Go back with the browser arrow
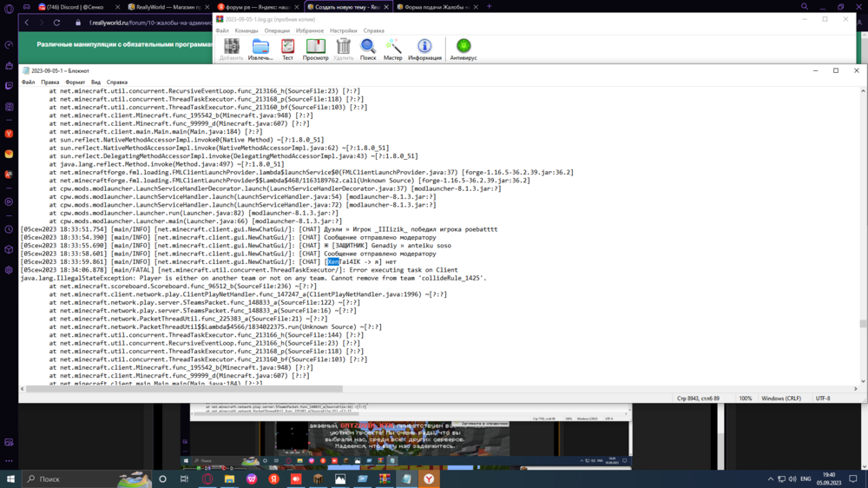 [x=27, y=23]
